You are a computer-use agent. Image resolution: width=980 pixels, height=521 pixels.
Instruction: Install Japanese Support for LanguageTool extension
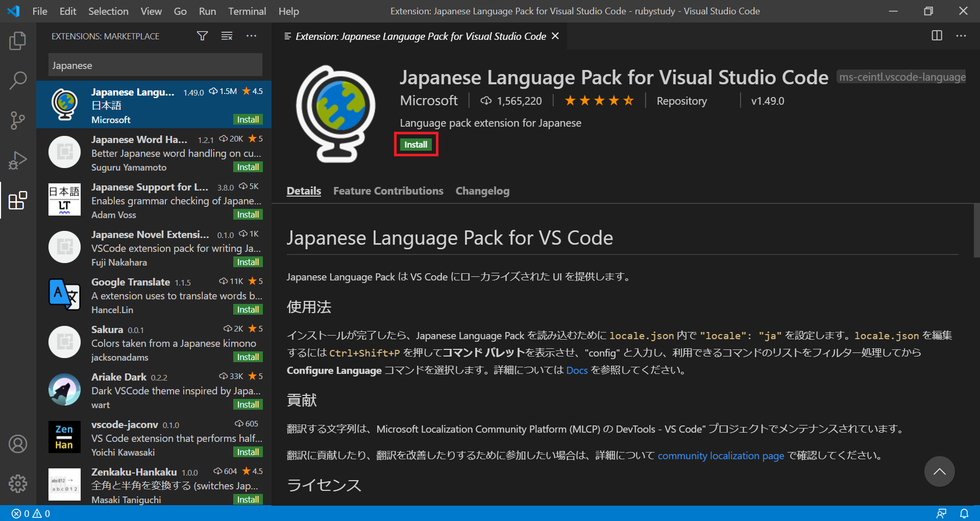248,215
